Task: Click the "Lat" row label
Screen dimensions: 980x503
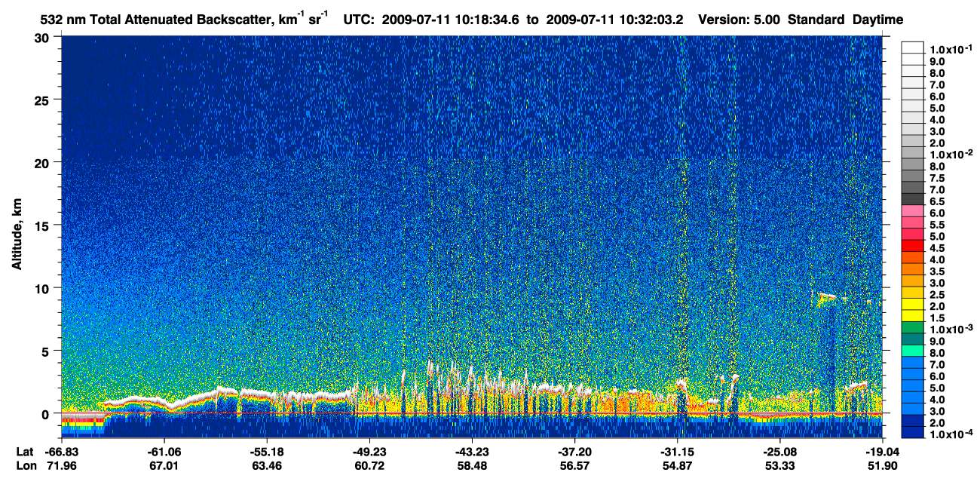Action: (26, 451)
